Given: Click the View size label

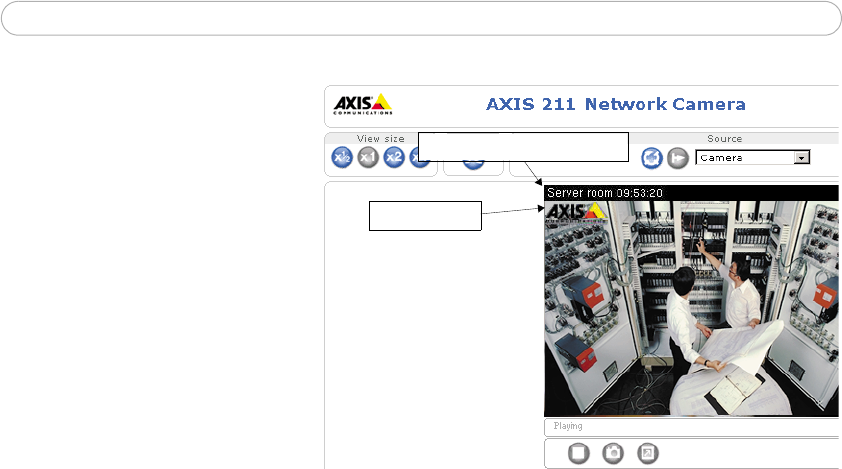Looking at the screenshot, I should pos(381,139).
